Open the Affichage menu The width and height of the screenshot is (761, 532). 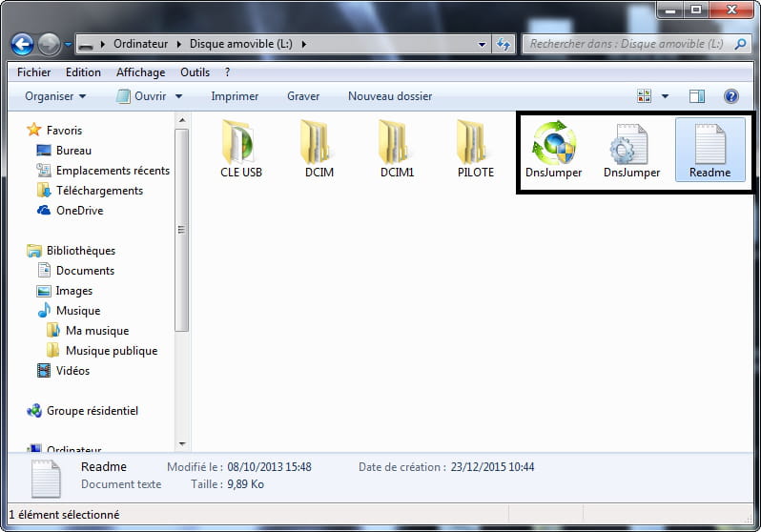(x=141, y=72)
